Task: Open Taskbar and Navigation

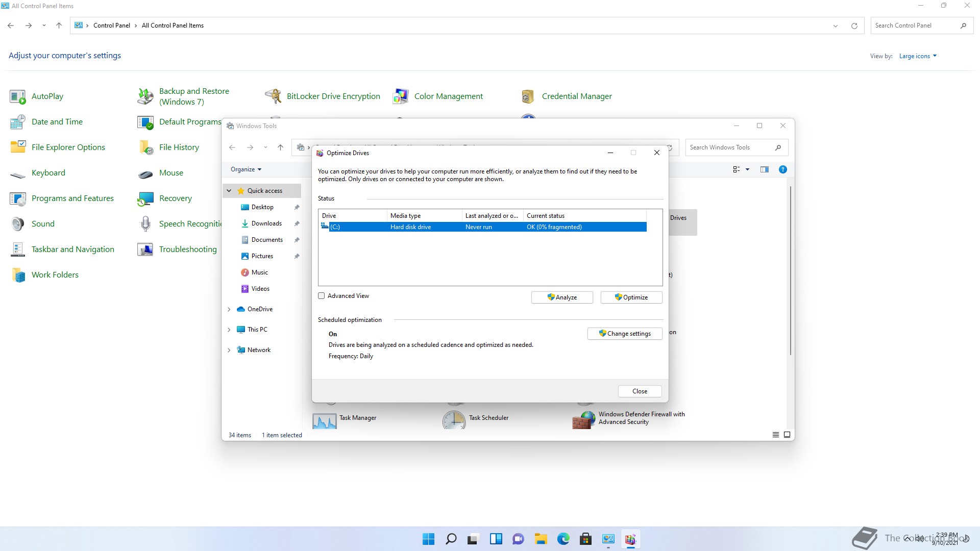Action: 62,249
